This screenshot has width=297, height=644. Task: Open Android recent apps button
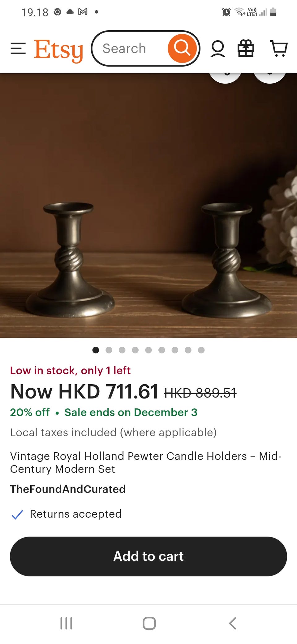[x=66, y=623]
